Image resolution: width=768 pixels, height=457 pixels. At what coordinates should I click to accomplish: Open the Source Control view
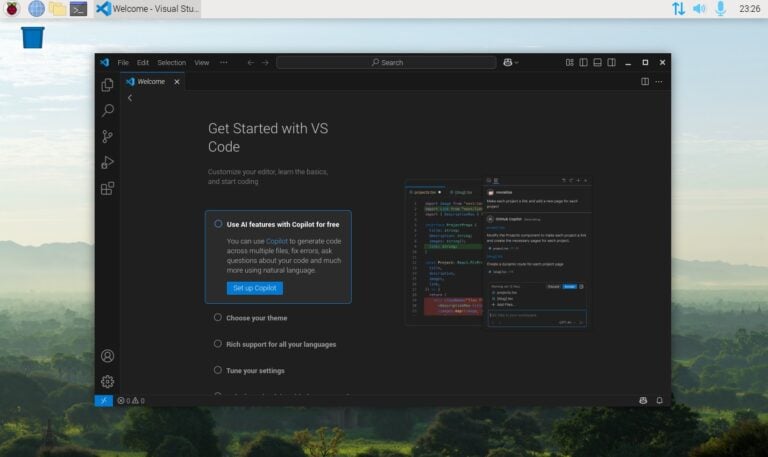[107, 136]
